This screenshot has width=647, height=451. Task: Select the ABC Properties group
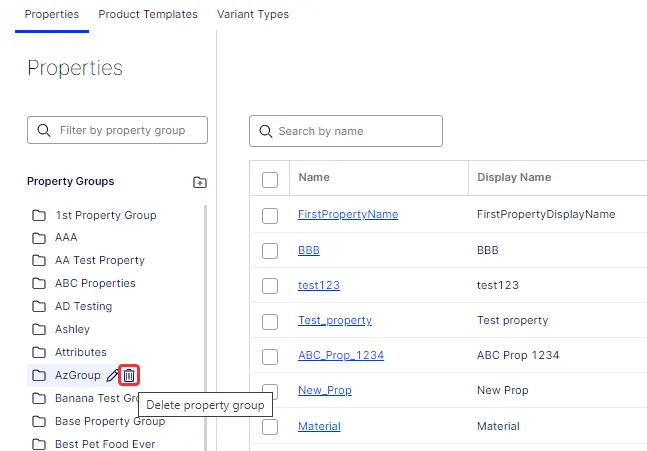point(95,283)
